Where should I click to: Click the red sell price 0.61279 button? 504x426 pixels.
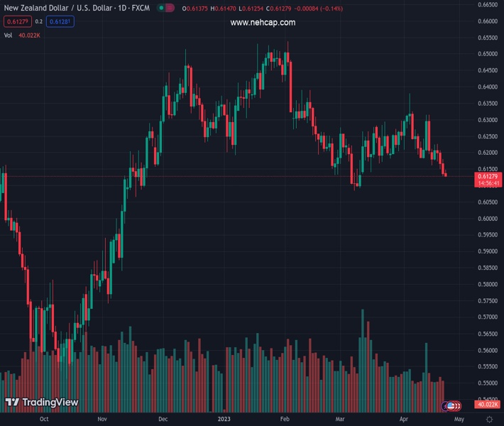coord(14,21)
